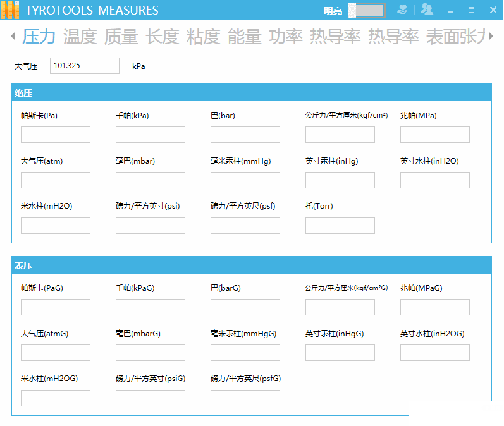This screenshot has height=426, width=504.
Task: Click the 英寸水柱(inH2O) input field
Action: click(x=435, y=180)
